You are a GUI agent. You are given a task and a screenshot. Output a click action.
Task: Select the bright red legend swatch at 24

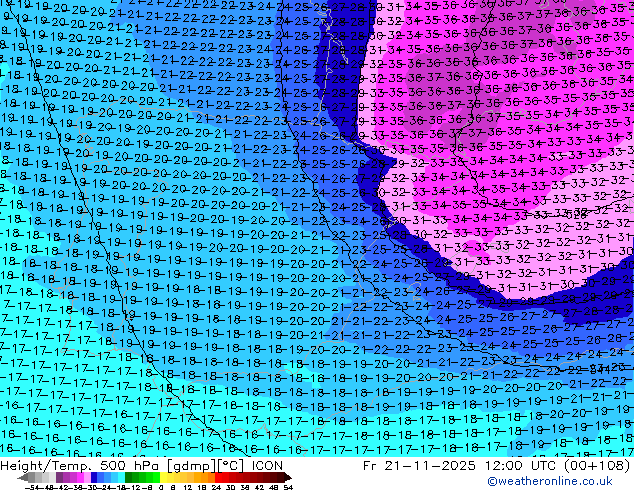tap(218, 477)
